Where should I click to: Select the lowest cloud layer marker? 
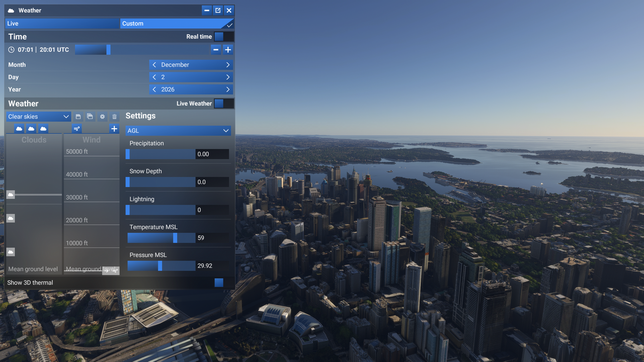[11, 252]
